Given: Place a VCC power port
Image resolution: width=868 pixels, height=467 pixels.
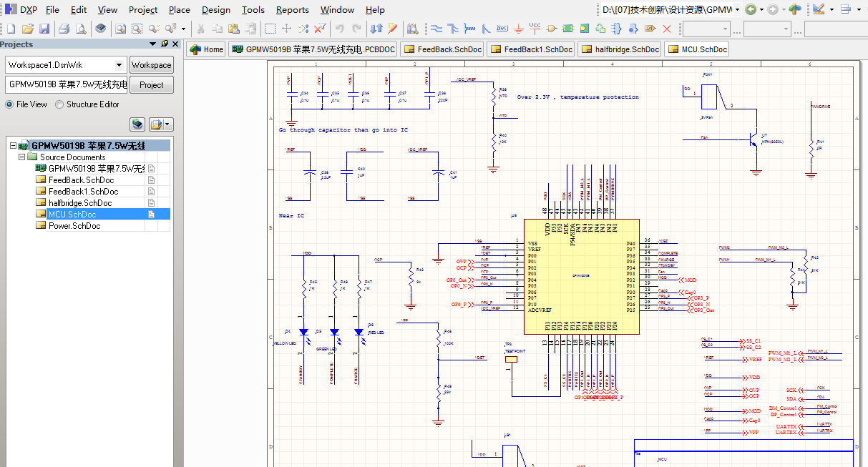Looking at the screenshot, I should pyautogui.click(x=535, y=29).
